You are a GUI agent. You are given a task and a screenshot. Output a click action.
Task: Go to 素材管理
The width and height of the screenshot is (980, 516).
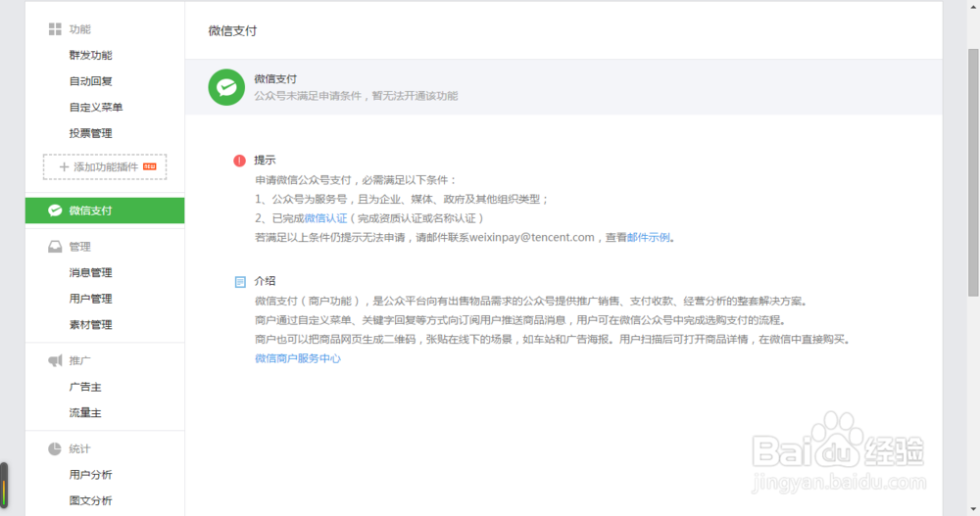click(90, 325)
